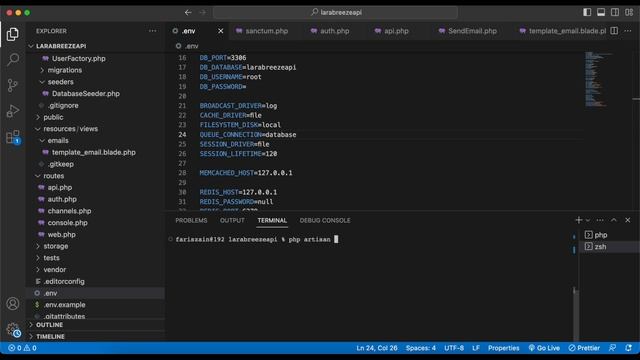Screen dimensions: 640x360
Task: Open the Accounts menu icon
Action: coord(13,304)
